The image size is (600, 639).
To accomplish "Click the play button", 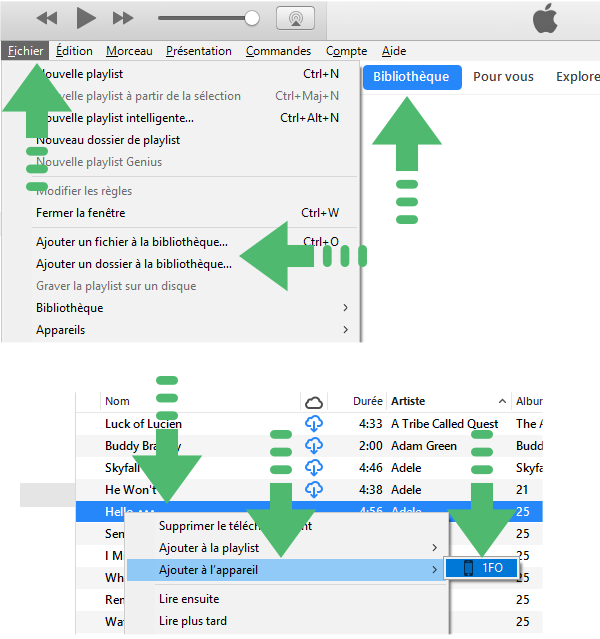I will pos(86,18).
